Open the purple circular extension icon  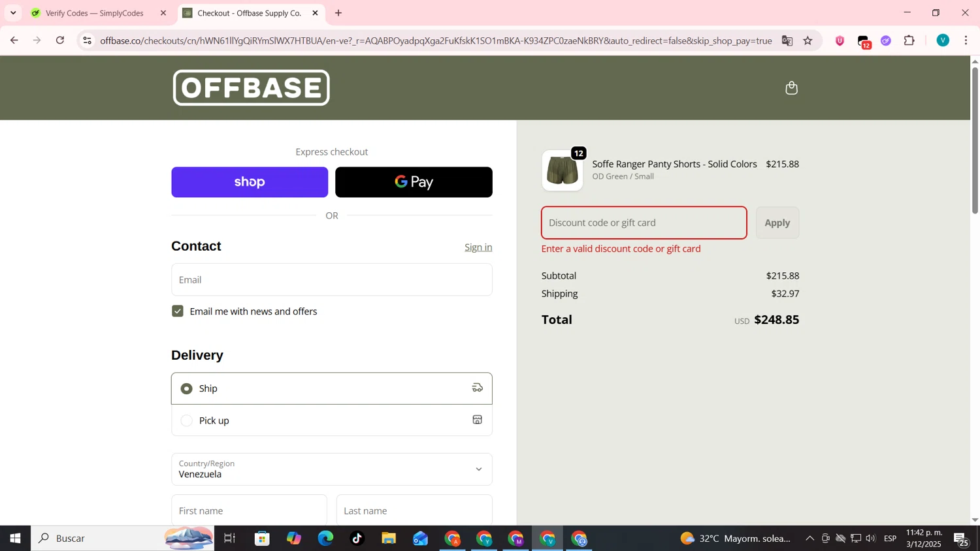(886, 40)
